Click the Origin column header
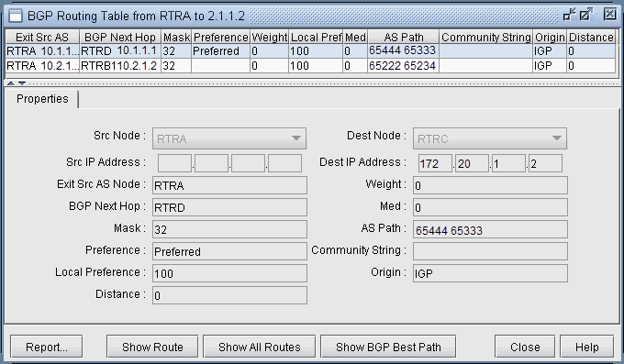This screenshot has height=364, width=624. 550,37
